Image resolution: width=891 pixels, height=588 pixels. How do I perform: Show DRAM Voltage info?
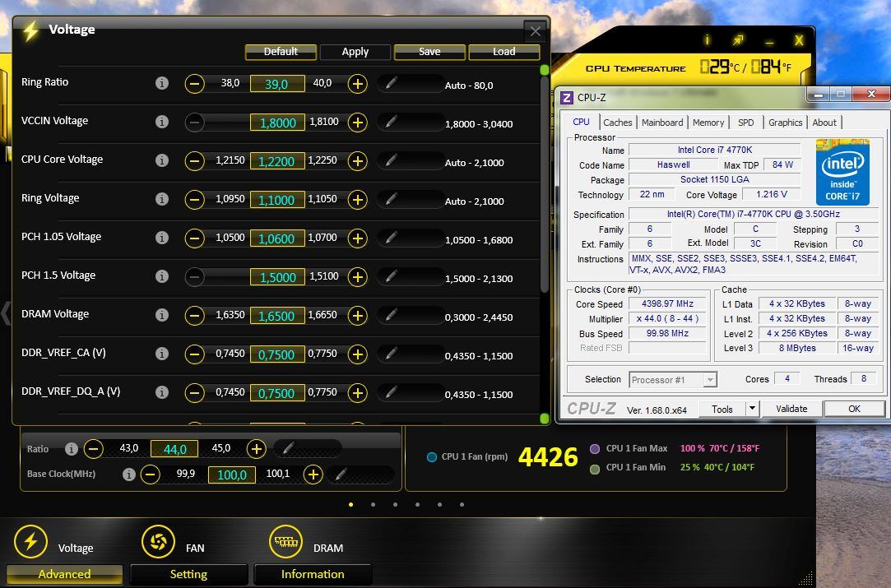[162, 315]
